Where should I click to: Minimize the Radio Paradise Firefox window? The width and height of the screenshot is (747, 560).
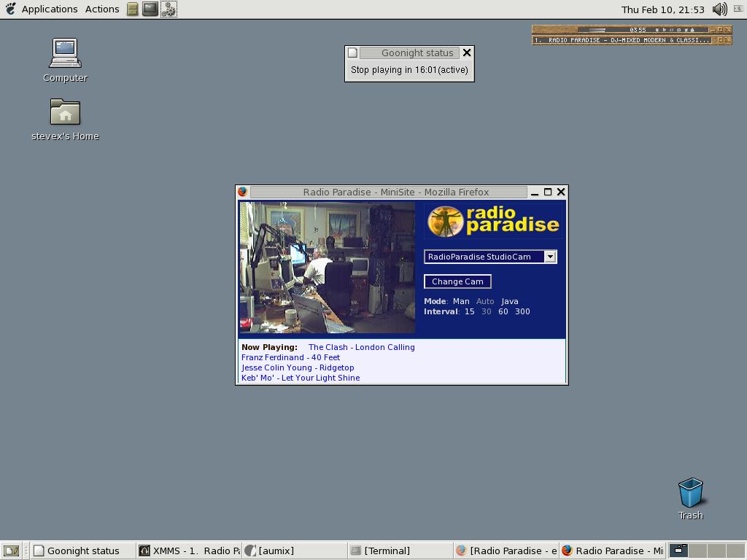click(535, 192)
